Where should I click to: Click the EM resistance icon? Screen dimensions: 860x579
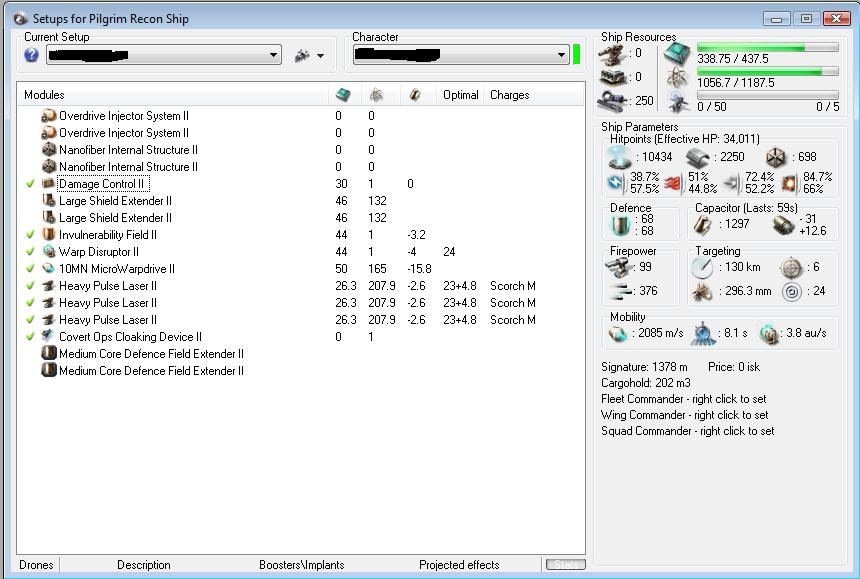[x=615, y=183]
